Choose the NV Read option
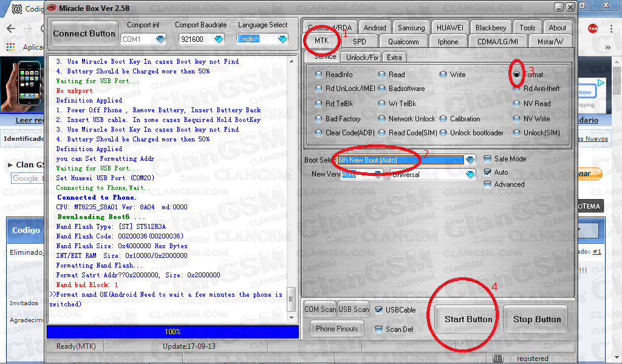Viewport: 622px width, 364px height. [516, 104]
